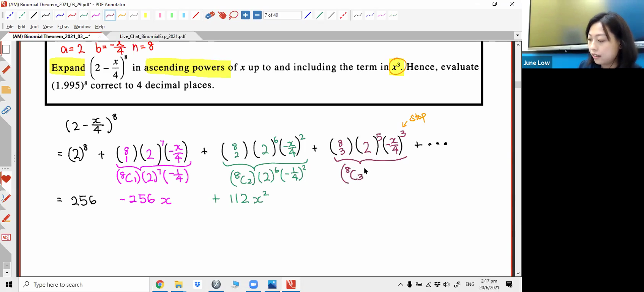The width and height of the screenshot is (644, 292).
Task: Choose the light blue highlighter
Action: click(183, 16)
